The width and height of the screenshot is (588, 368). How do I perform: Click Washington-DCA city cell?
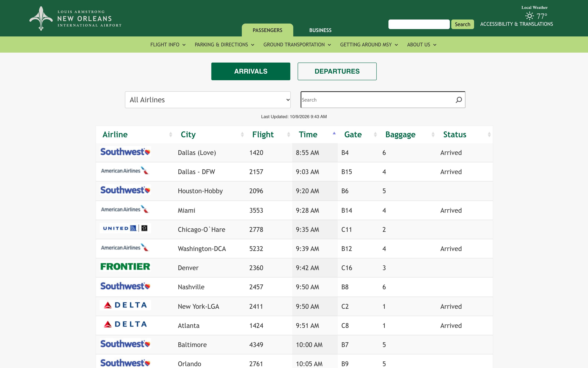coord(202,249)
